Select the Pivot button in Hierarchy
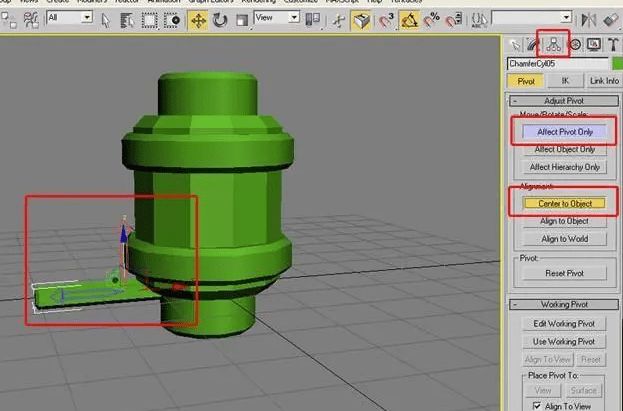Viewport: 623px width, 411px height. click(x=526, y=81)
